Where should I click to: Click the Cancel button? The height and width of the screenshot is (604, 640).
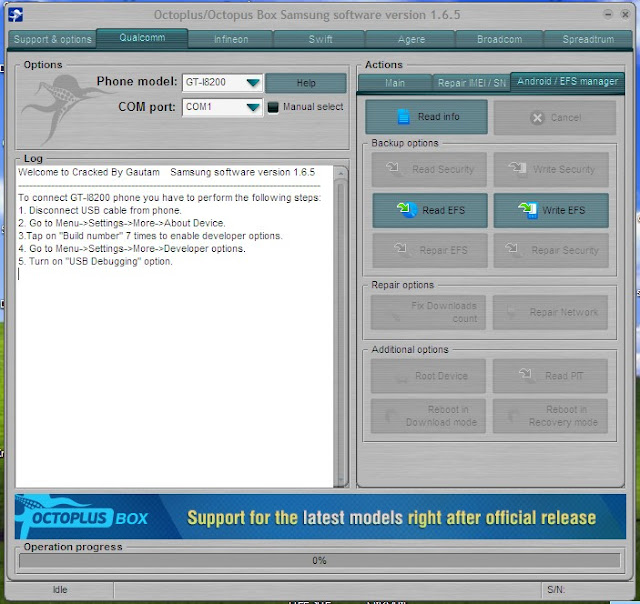555,118
